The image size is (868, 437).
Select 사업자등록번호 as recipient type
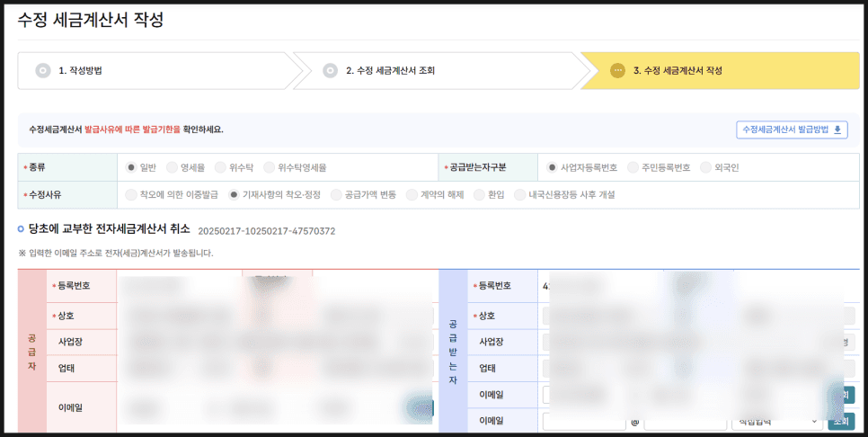click(x=552, y=167)
